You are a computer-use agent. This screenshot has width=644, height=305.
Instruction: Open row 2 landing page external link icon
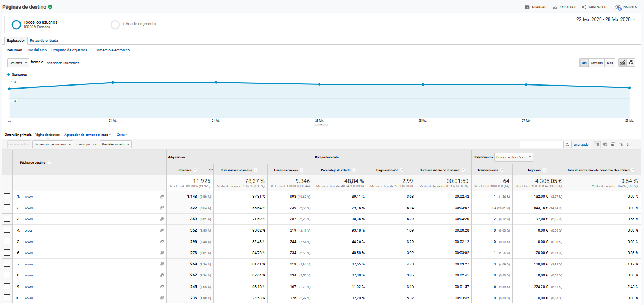[x=162, y=208]
